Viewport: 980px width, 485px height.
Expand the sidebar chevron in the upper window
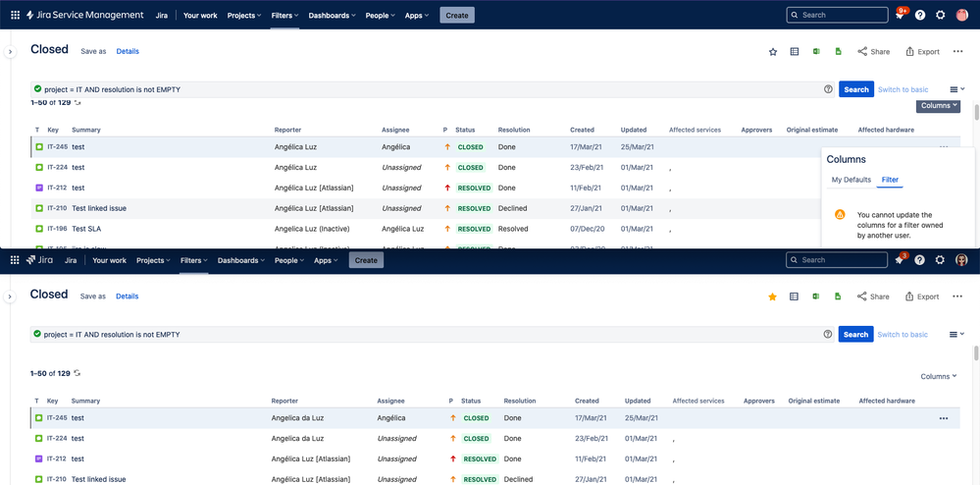[x=10, y=51]
